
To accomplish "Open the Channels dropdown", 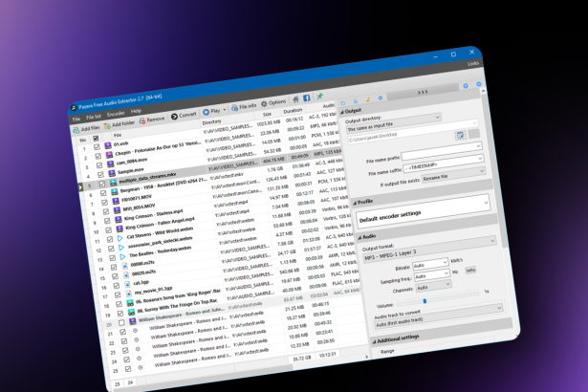I will click(434, 287).
